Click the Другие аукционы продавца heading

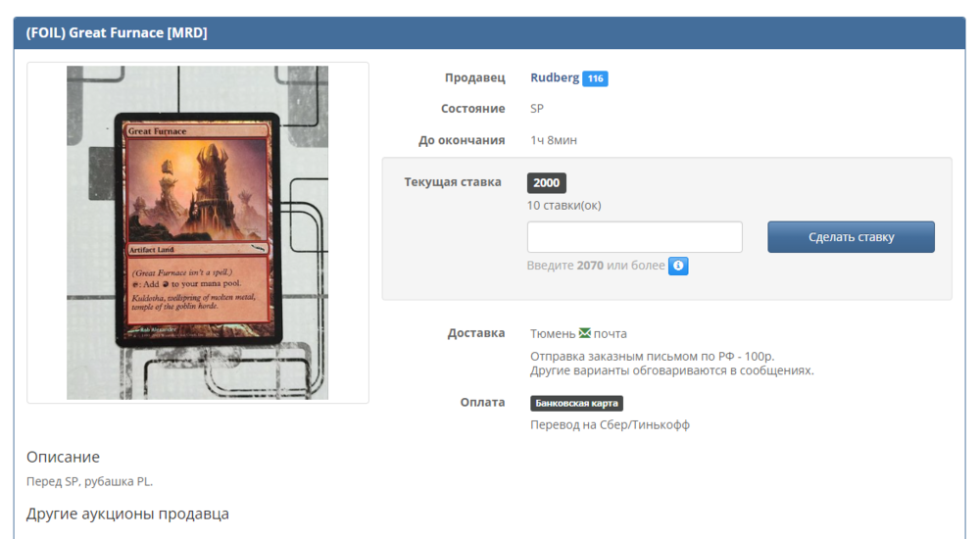(127, 514)
